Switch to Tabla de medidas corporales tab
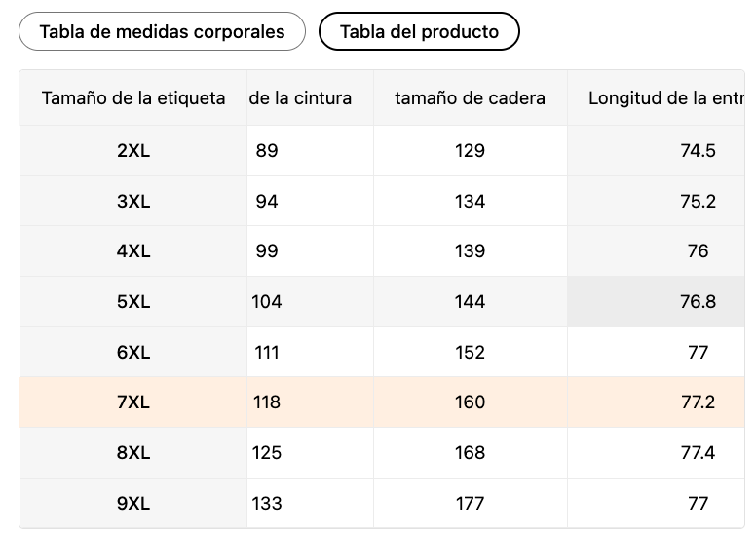The image size is (756, 536). [162, 31]
